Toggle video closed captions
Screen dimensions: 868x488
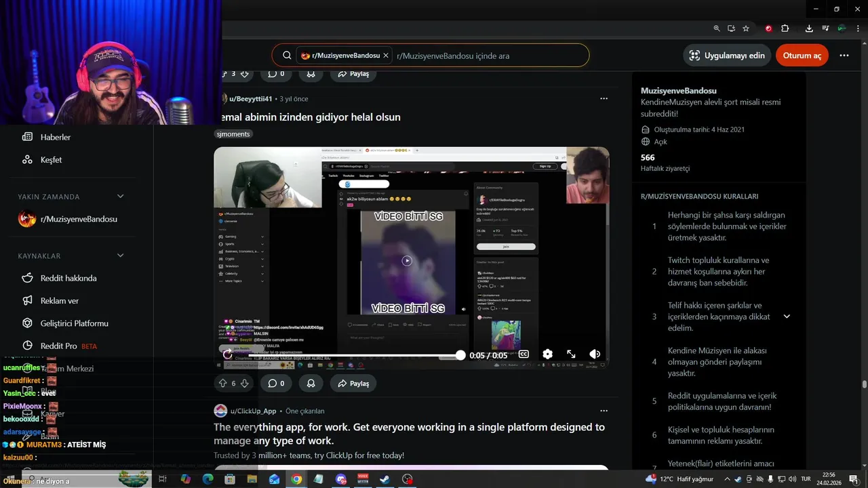(524, 354)
